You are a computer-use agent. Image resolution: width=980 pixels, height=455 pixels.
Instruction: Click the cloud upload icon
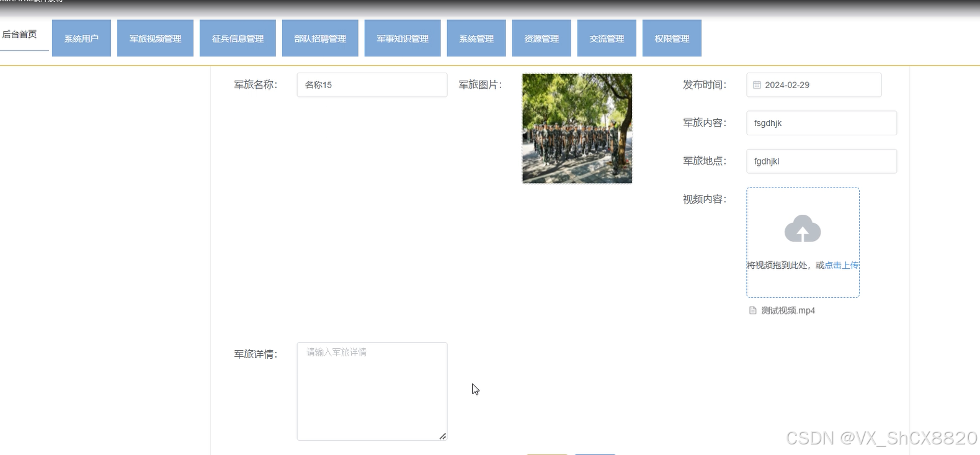tap(803, 228)
